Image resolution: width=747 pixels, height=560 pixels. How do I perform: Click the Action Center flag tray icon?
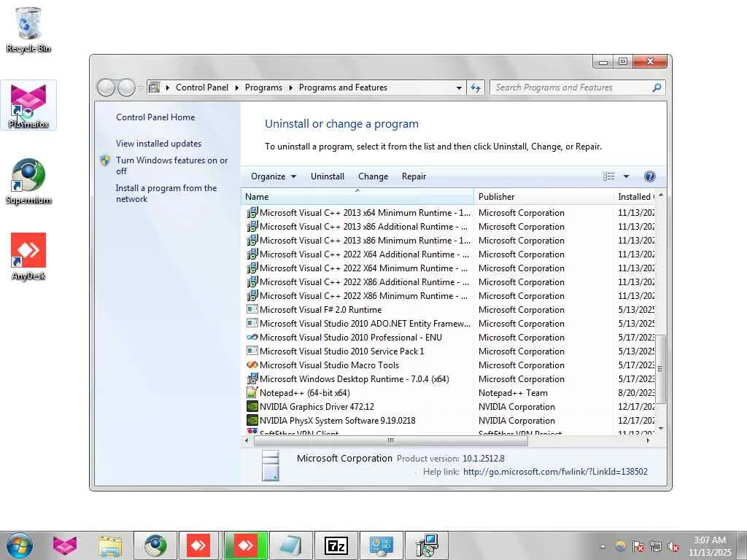pos(638,546)
